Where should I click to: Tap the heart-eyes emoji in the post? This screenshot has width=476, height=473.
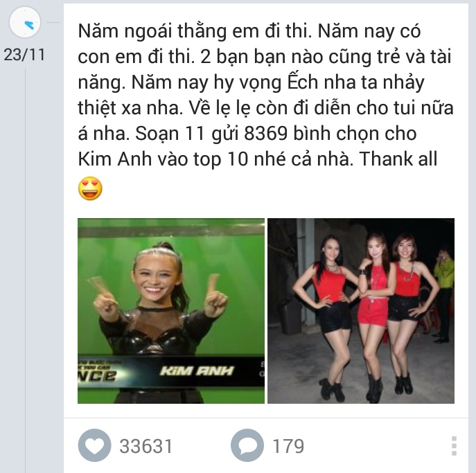(x=90, y=188)
